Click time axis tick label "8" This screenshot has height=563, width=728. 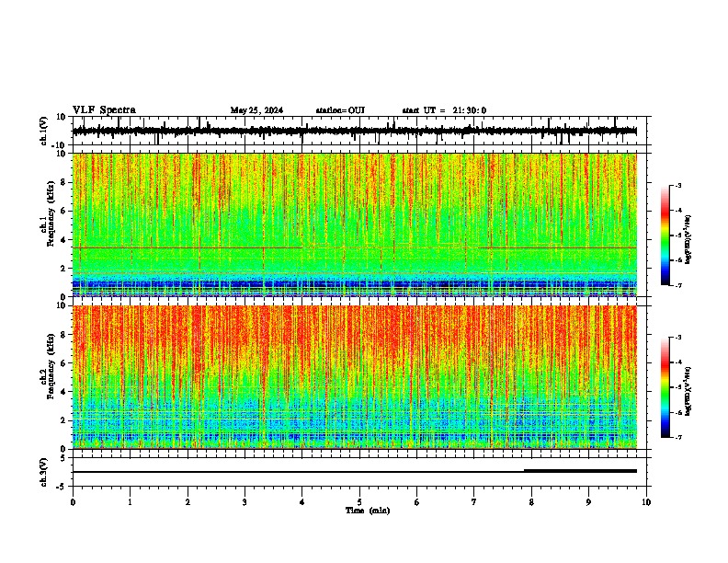[x=531, y=502]
